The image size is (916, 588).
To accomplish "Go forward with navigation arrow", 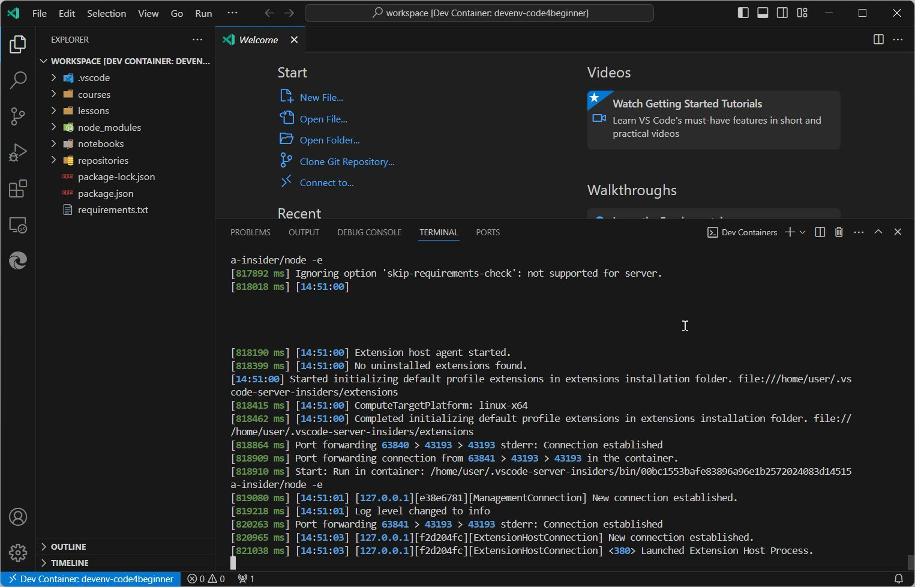I will click(x=289, y=13).
